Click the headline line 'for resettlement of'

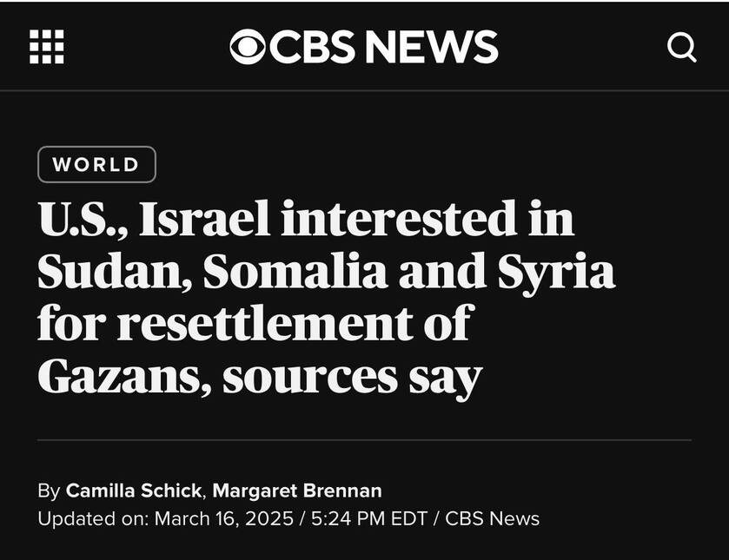255,323
